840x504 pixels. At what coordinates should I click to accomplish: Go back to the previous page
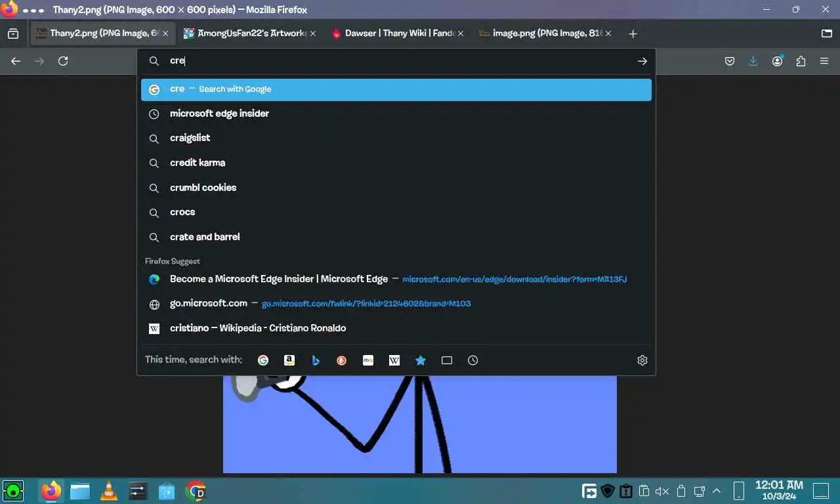[x=16, y=61]
